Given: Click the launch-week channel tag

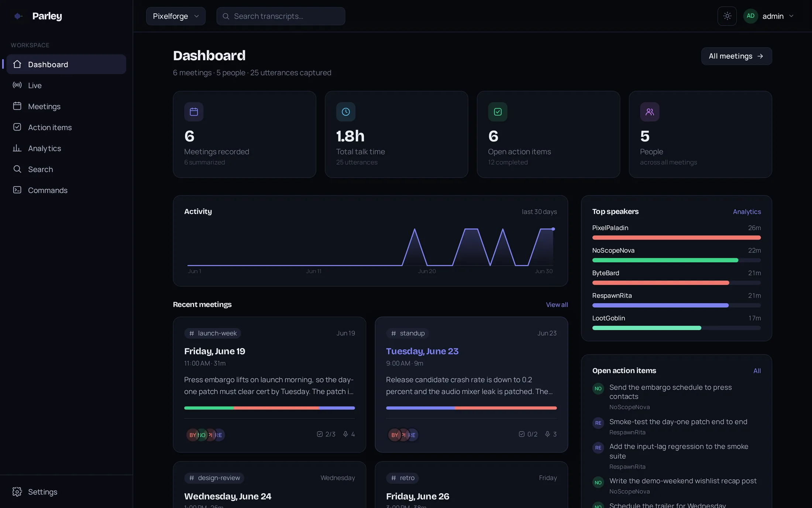Looking at the screenshot, I should pos(213,333).
